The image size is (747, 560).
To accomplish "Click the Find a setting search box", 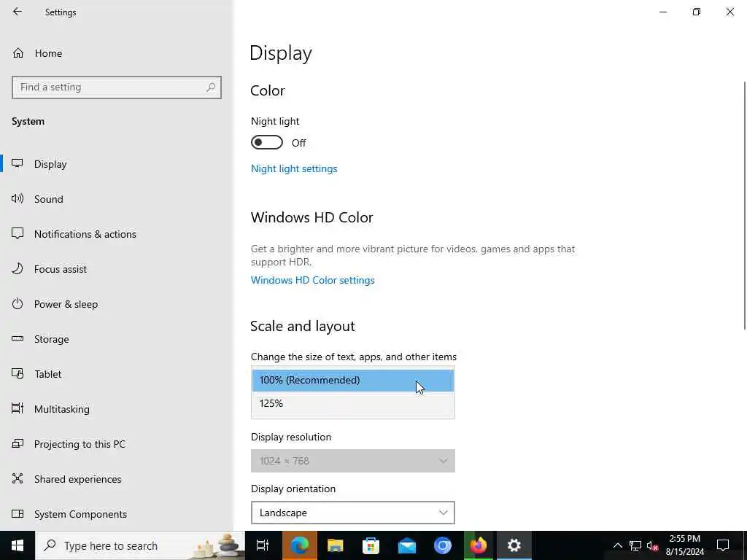I will [x=117, y=87].
